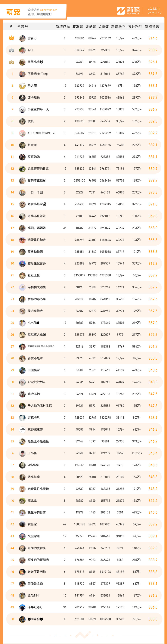Click the Newrank logo icon
This screenshot has width=167, height=644.
point(121,11)
